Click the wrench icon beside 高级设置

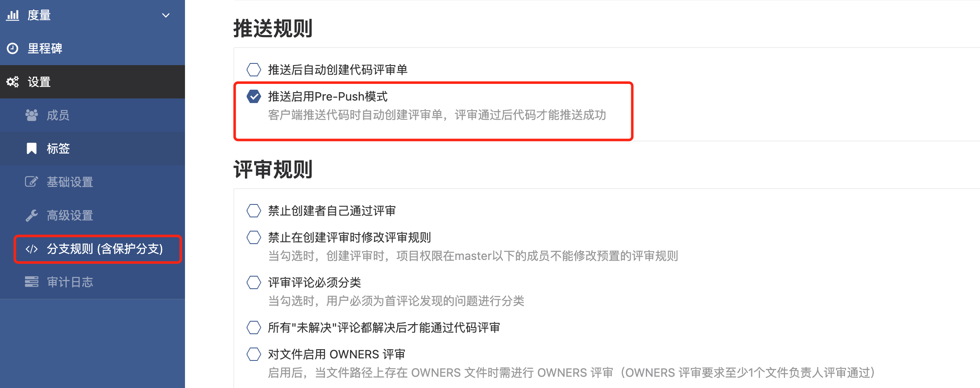[32, 215]
